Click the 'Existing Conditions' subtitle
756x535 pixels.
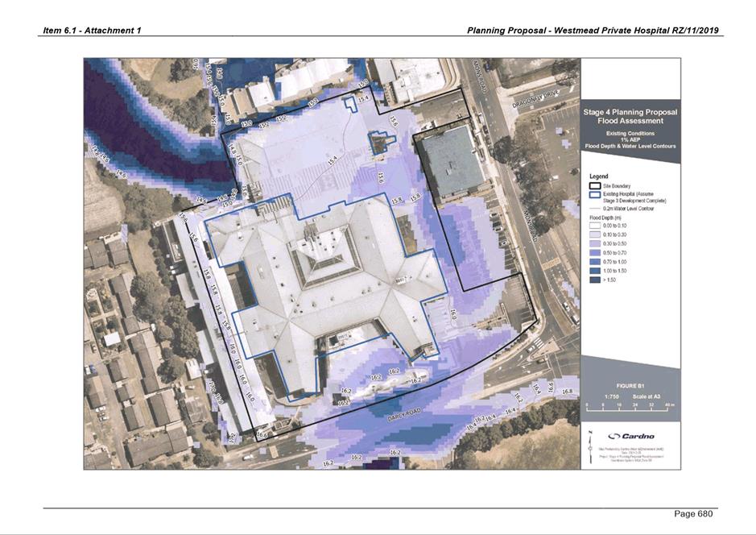pyautogui.click(x=630, y=133)
